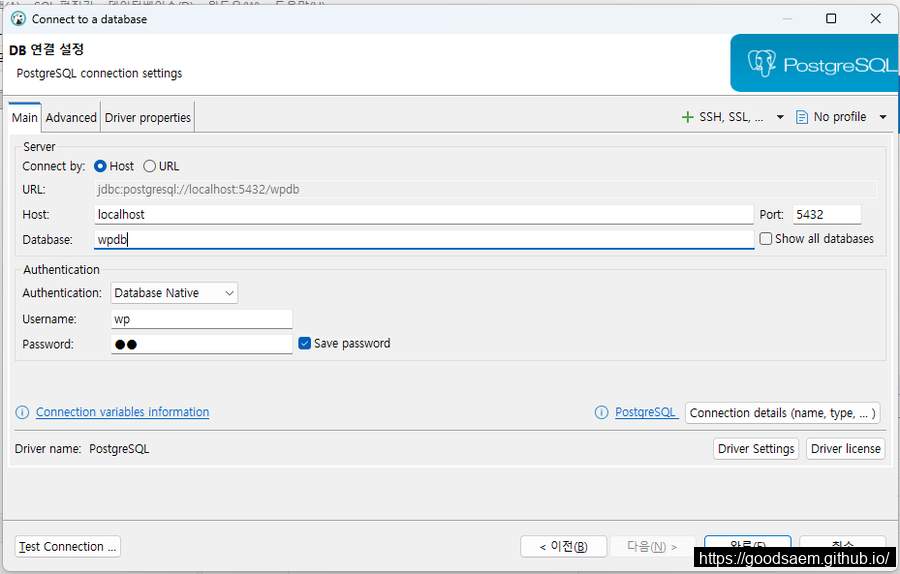Click the DBeaver icon in title bar
900x574 pixels.
pos(17,18)
